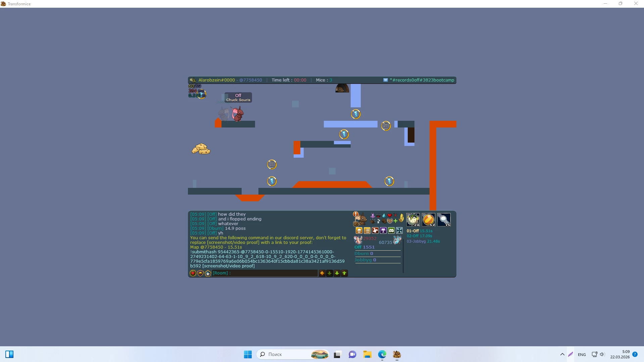
Task: Click the golden feather icon
Action: (401, 218)
